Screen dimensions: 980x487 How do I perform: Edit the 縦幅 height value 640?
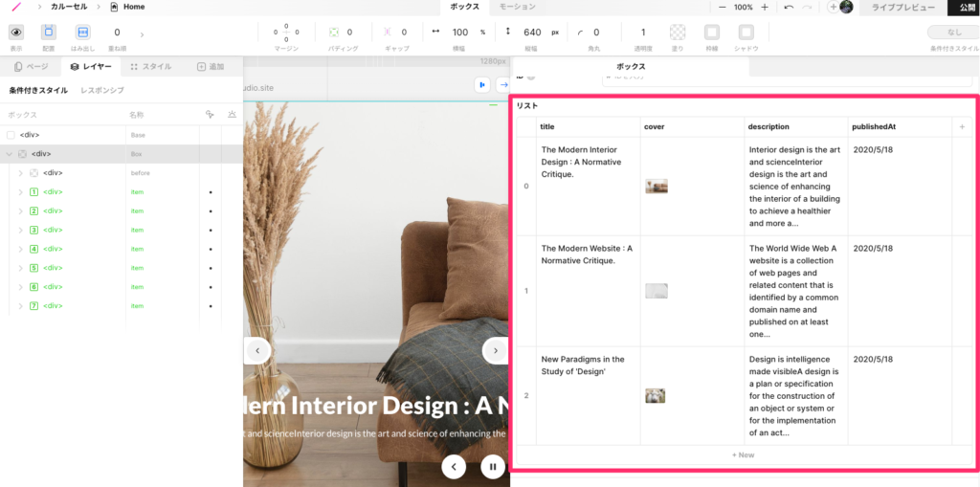532,33
